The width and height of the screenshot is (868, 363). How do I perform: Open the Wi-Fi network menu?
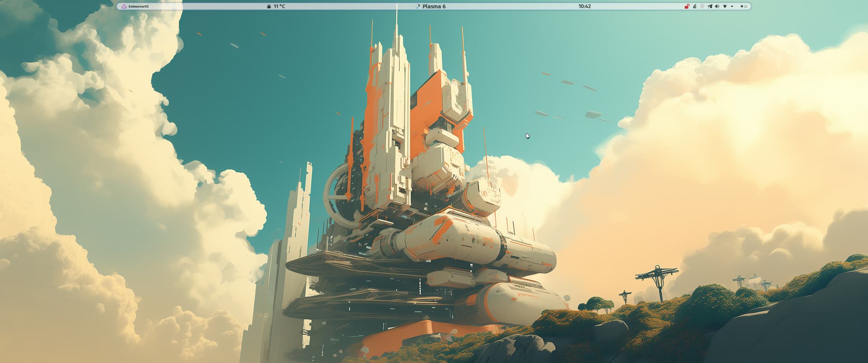(725, 6)
